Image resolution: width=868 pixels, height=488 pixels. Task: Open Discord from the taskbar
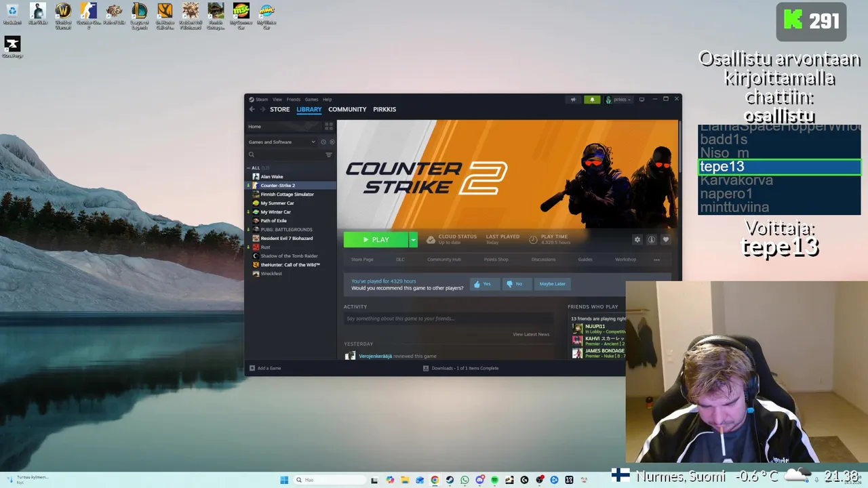click(479, 480)
